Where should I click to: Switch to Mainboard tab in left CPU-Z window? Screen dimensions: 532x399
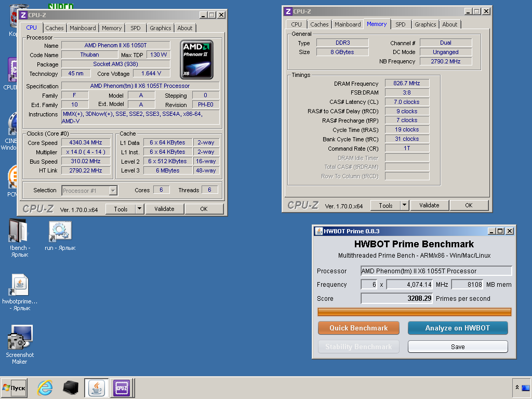(x=83, y=28)
